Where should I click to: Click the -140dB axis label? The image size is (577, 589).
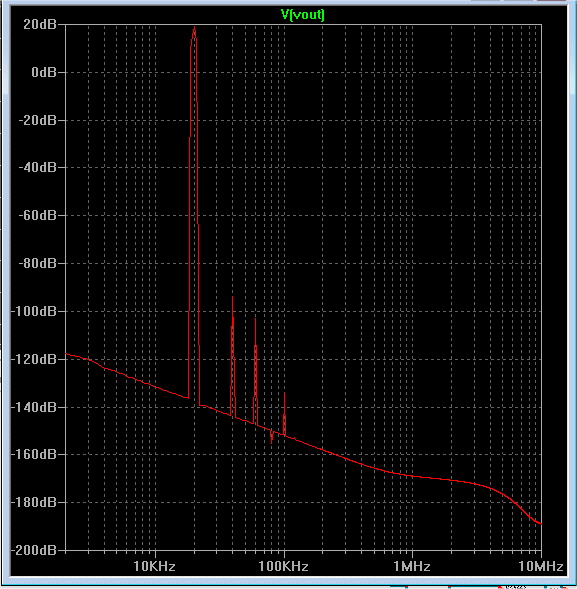pos(34,407)
